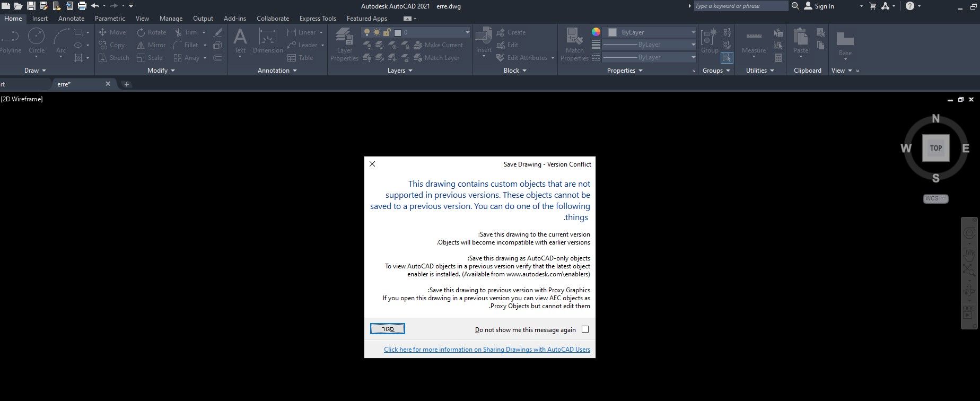This screenshot has width=980, height=401.
Task: Expand the Annotation panel
Action: (277, 71)
